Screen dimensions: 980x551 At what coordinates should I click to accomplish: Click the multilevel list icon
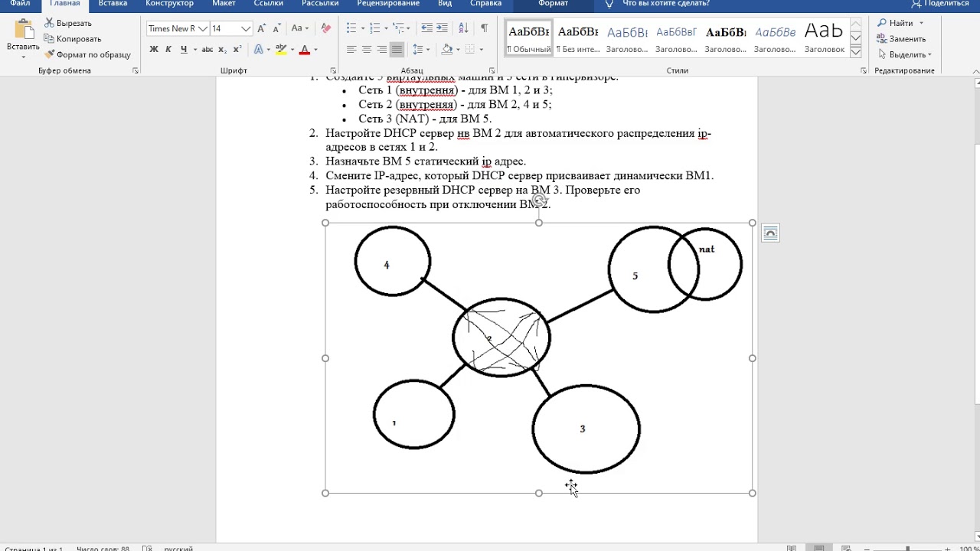point(399,28)
